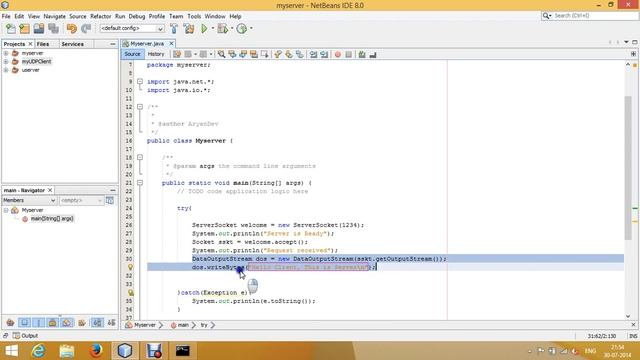The height and width of the screenshot is (360, 640).
Task: Expand the myUDPClient project node
Action: point(6,62)
